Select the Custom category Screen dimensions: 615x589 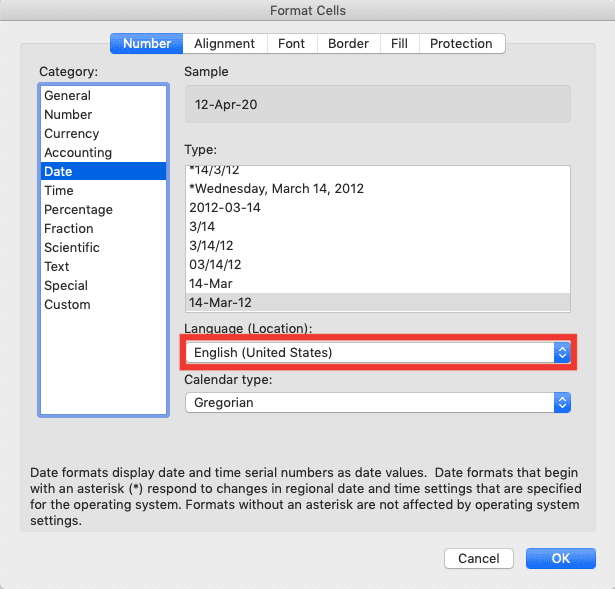click(x=104, y=305)
